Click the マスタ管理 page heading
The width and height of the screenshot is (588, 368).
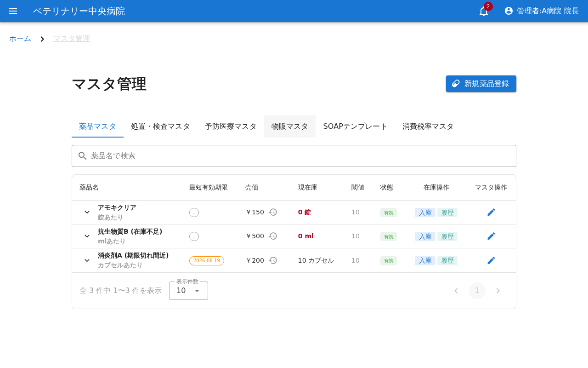109,84
